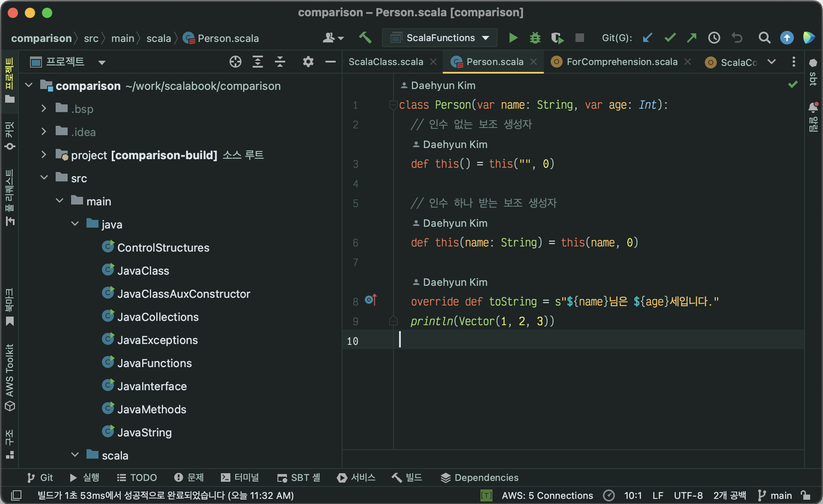Build project with hammer icon

coord(365,38)
